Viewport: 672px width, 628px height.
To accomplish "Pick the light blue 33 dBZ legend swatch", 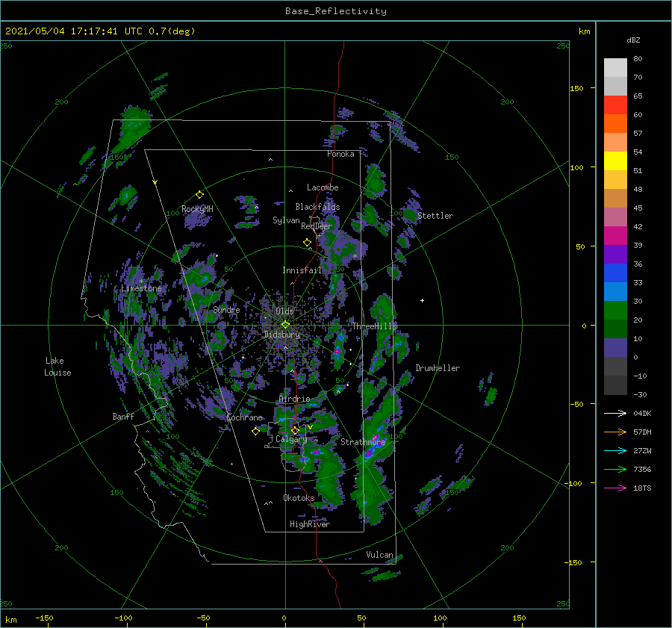I will (615, 291).
